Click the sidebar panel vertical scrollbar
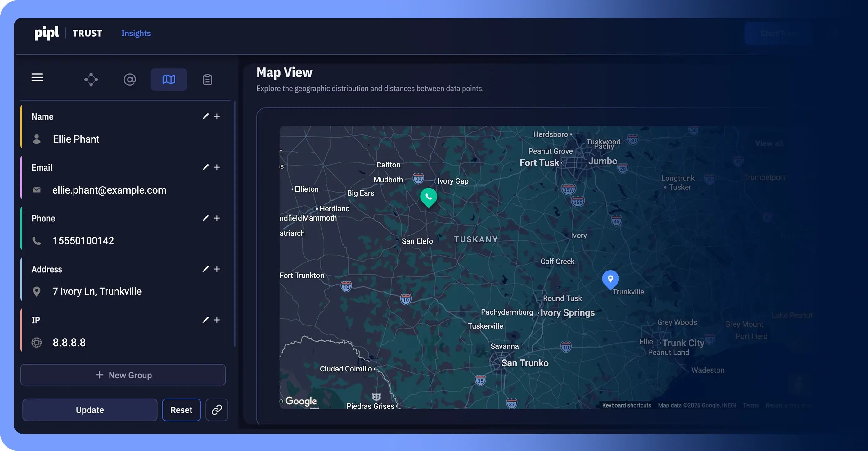The width and height of the screenshot is (868, 451). point(235,224)
